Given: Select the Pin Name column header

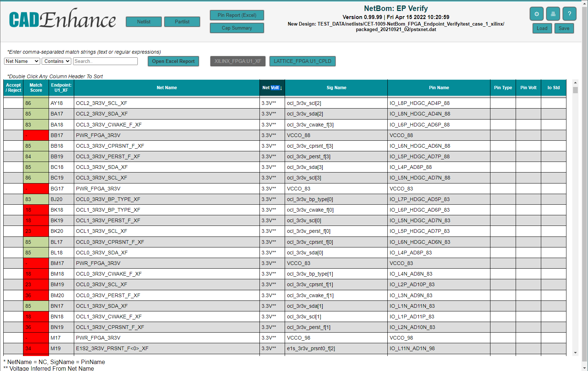Looking at the screenshot, I should [x=439, y=88].
